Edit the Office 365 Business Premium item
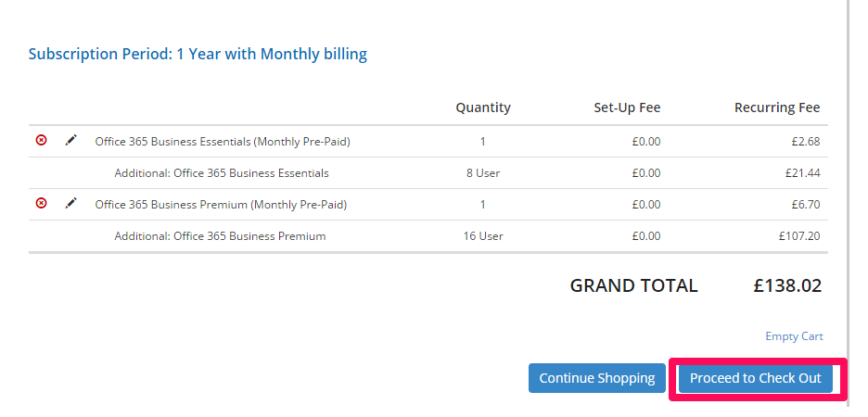 pyautogui.click(x=70, y=204)
